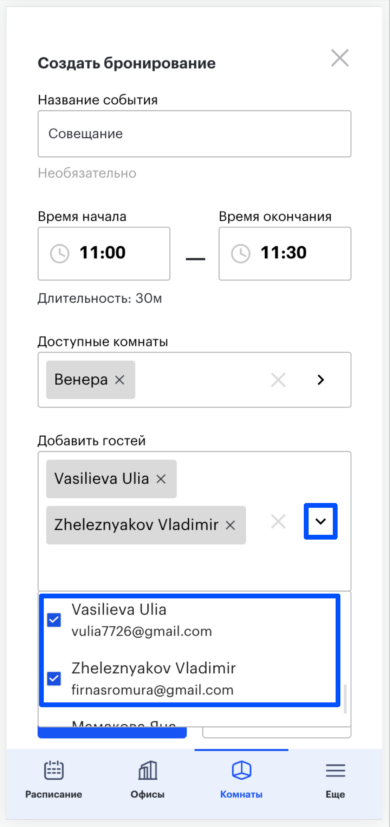
Task: Close the Создать бронирование dialog
Action: [340, 58]
